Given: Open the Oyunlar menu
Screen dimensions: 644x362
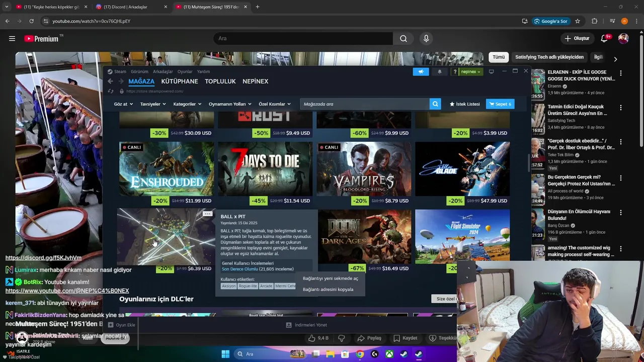Looking at the screenshot, I should [185, 71].
